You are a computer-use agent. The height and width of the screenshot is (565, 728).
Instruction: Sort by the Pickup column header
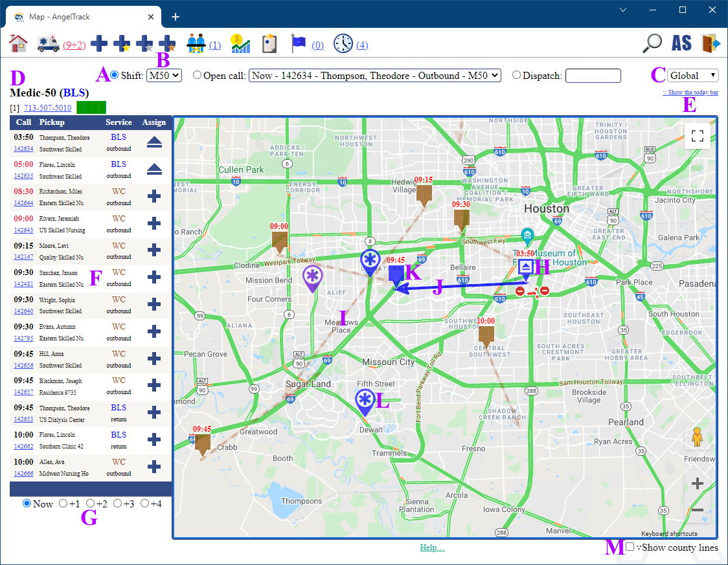tap(52, 122)
